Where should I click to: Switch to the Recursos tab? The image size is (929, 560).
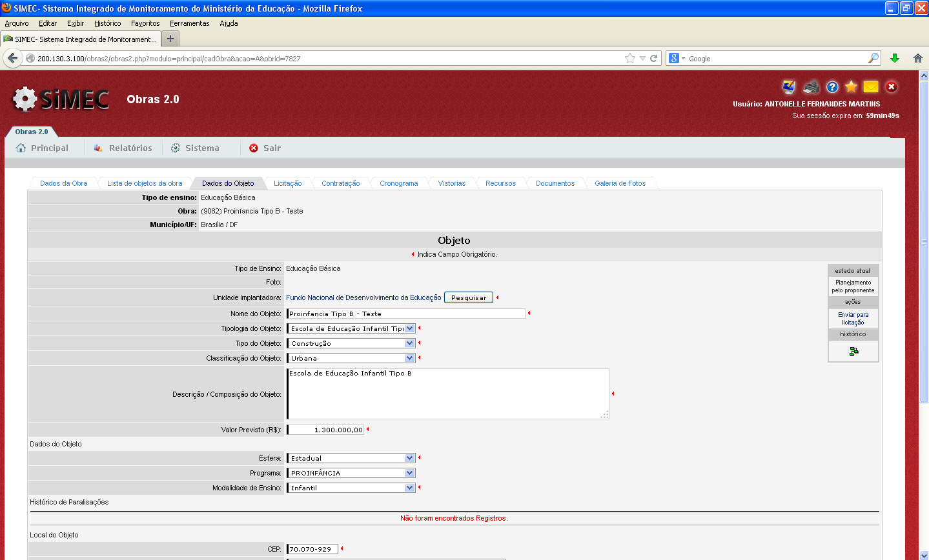(501, 183)
